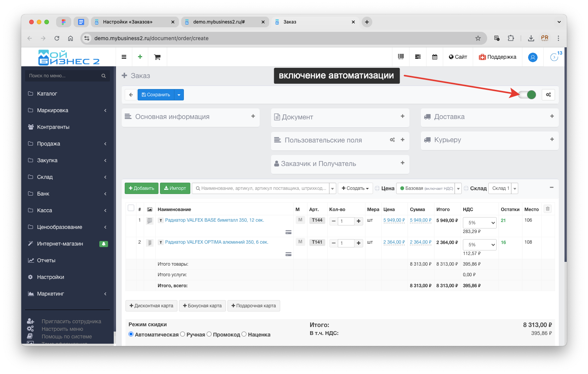Screen dimensions: 588x374
Task: Decrease quantity minus in T141 row
Action: (334, 243)
